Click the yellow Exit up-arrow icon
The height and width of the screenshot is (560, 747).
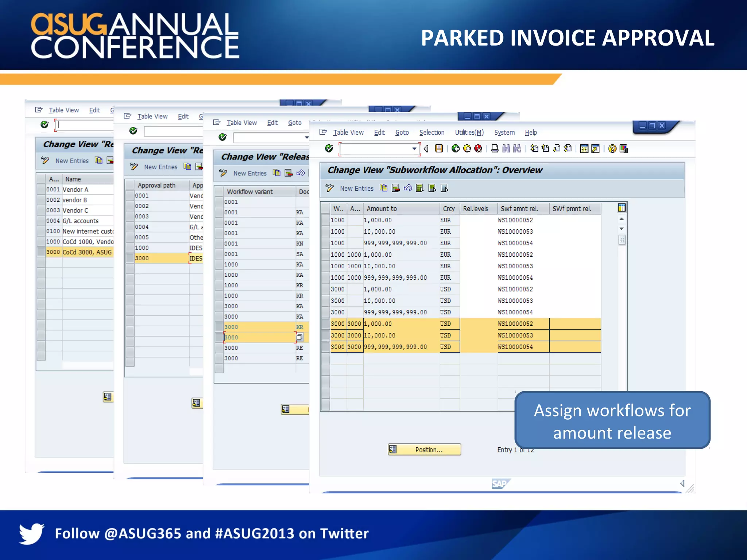pyautogui.click(x=467, y=148)
